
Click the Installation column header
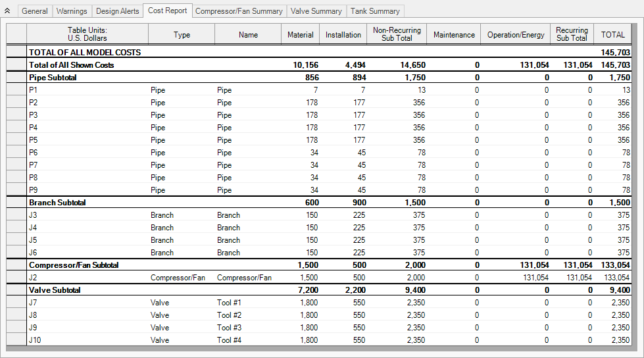(343, 34)
